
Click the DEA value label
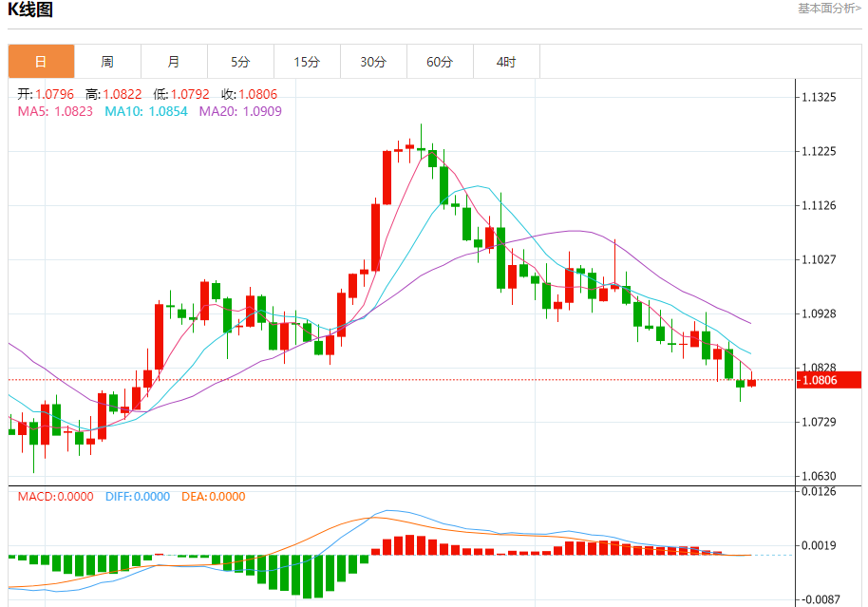[213, 497]
